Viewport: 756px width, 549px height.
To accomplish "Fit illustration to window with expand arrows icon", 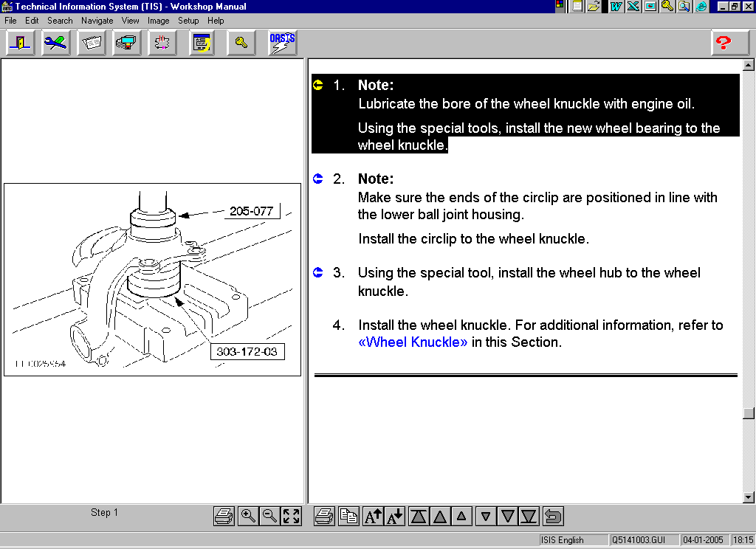I will coord(291,517).
